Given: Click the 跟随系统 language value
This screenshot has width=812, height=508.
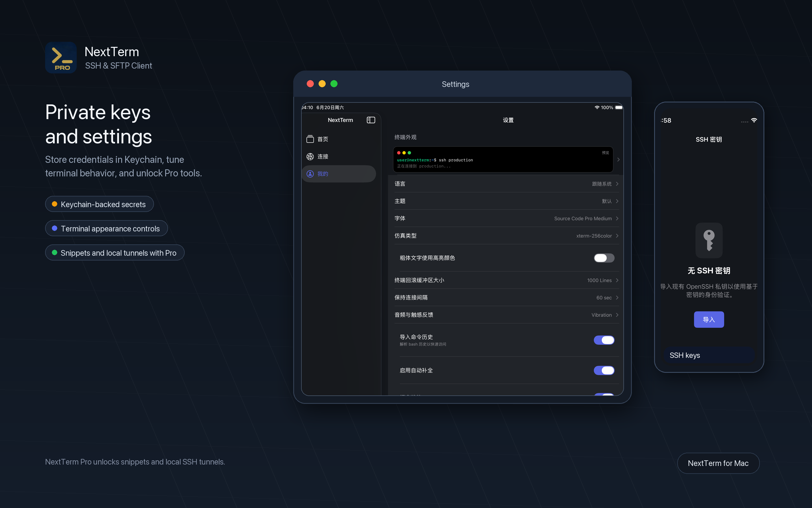Looking at the screenshot, I should (x=602, y=184).
